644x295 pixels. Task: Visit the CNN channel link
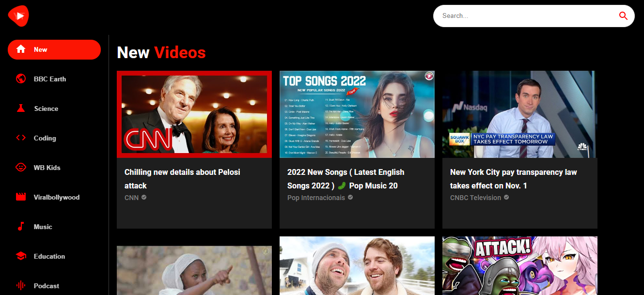[131, 198]
